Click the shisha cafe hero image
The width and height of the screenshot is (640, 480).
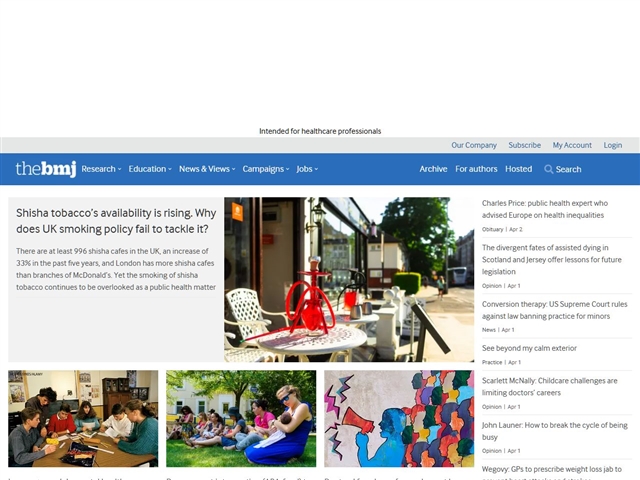point(349,280)
